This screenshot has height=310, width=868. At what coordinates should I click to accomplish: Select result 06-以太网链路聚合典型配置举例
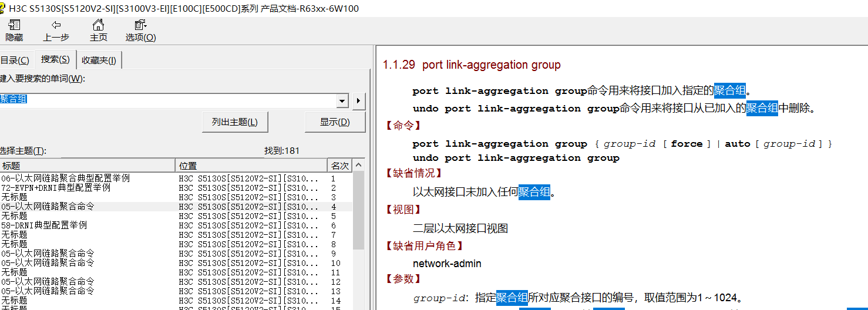pos(176,178)
